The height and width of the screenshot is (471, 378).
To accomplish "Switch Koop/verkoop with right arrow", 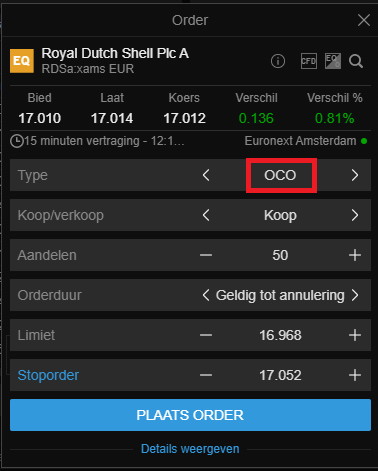I will [355, 215].
